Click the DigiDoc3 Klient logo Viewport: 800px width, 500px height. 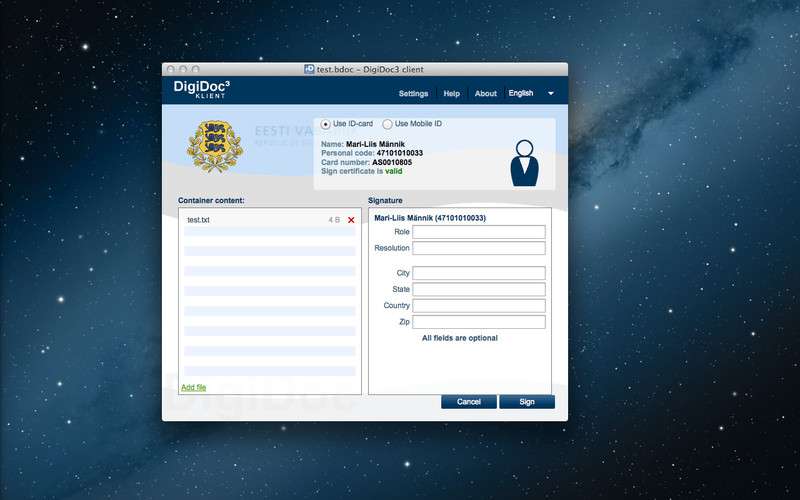coord(202,89)
